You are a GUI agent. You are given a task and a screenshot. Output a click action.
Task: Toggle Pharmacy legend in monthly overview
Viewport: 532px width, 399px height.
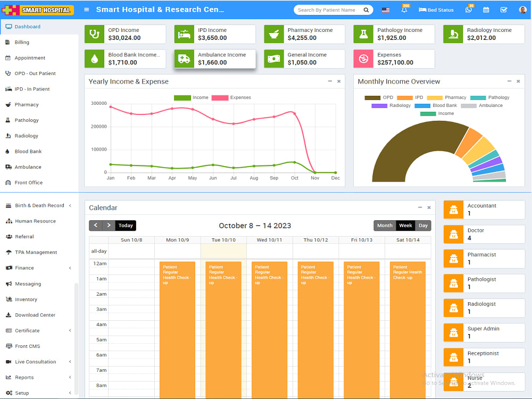click(446, 97)
